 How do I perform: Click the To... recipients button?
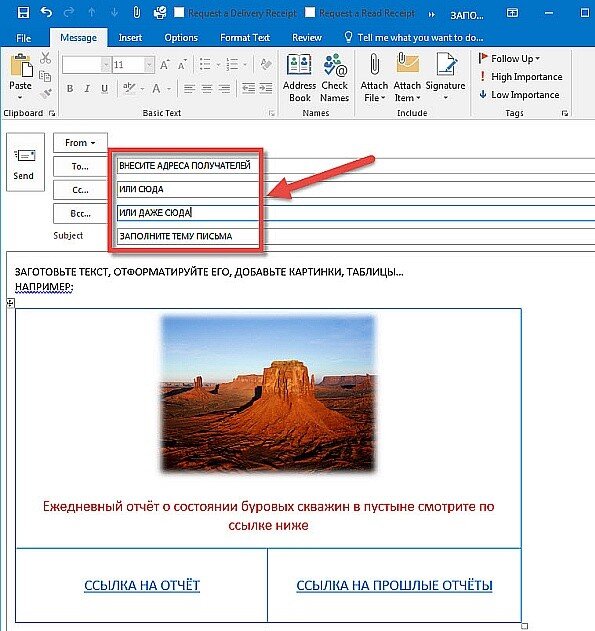(80, 166)
